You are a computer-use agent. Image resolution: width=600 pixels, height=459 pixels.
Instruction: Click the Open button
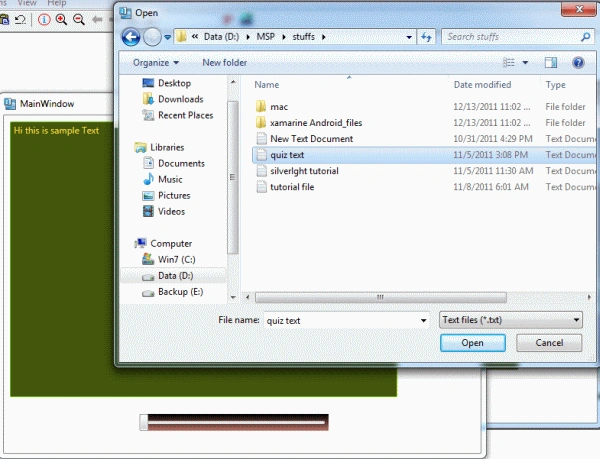click(x=473, y=343)
